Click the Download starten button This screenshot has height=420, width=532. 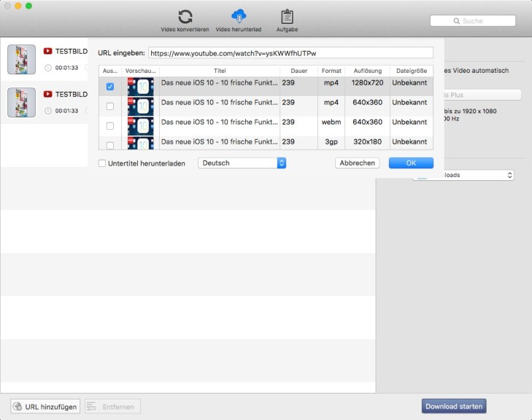(454, 406)
